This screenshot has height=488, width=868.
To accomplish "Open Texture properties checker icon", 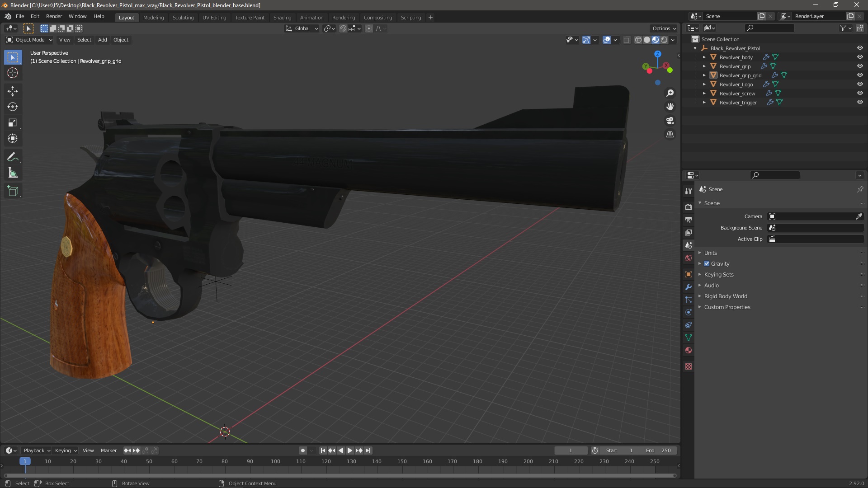I will point(689,366).
